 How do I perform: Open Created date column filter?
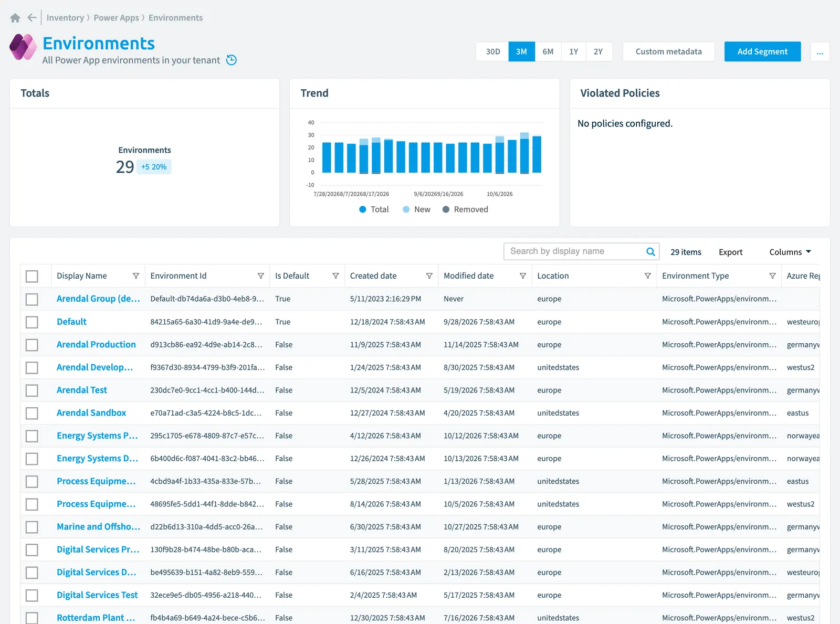429,276
